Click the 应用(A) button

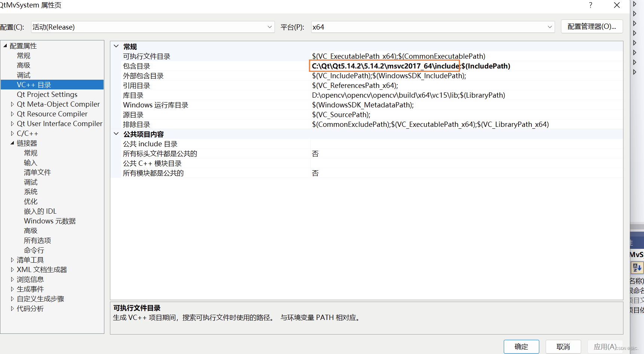pyautogui.click(x=605, y=347)
